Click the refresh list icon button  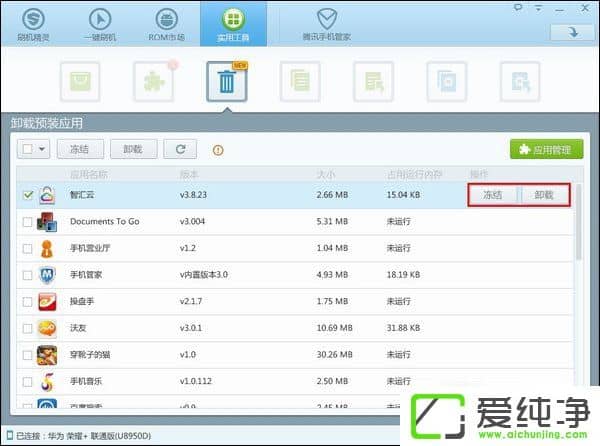pos(180,150)
